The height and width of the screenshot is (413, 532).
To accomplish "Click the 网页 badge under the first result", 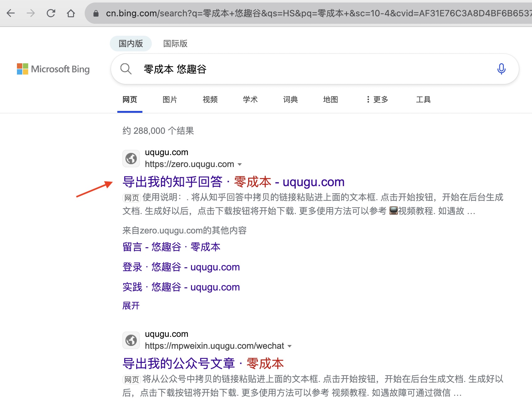I will 131,198.
